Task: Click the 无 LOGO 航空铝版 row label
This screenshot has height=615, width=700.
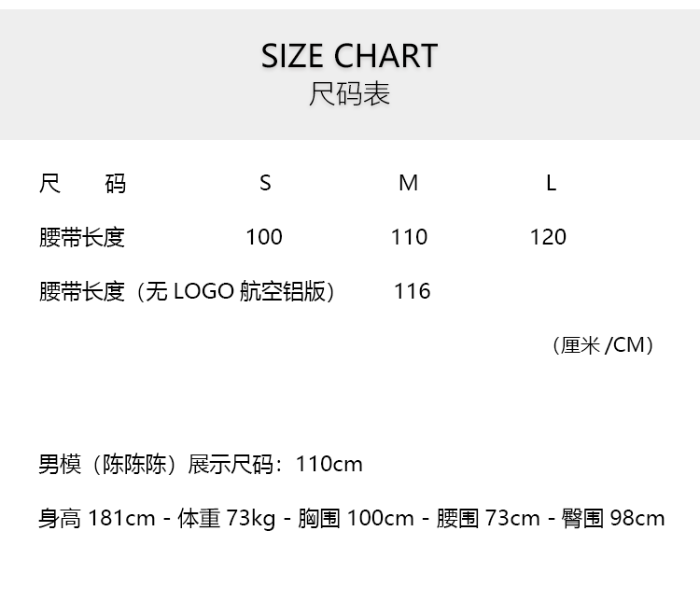Action: (x=188, y=291)
